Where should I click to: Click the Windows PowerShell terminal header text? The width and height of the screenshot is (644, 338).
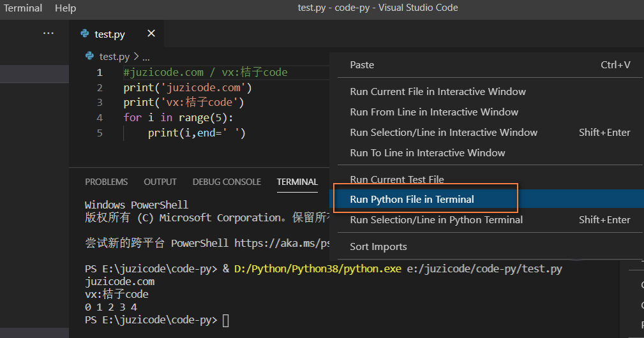click(x=137, y=205)
